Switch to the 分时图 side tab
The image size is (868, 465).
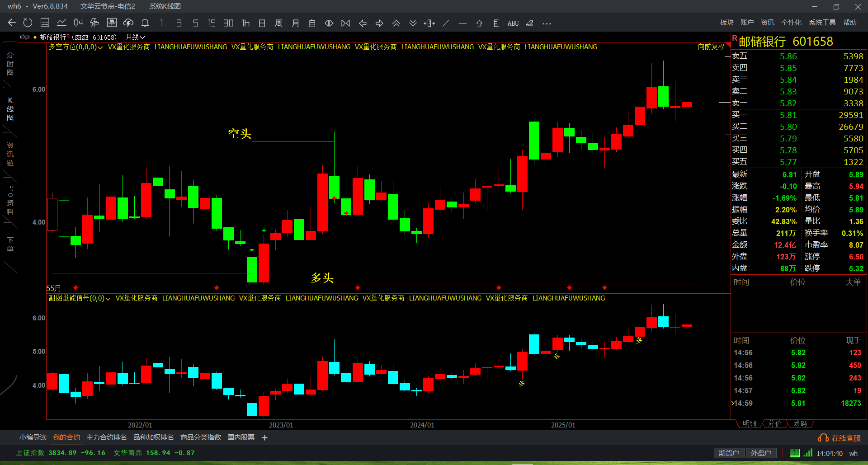point(10,64)
